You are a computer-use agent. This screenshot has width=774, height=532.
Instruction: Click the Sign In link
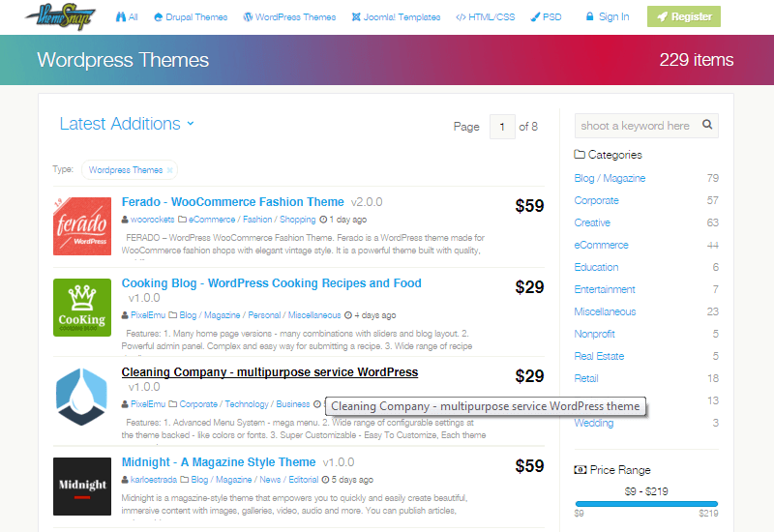coord(608,16)
